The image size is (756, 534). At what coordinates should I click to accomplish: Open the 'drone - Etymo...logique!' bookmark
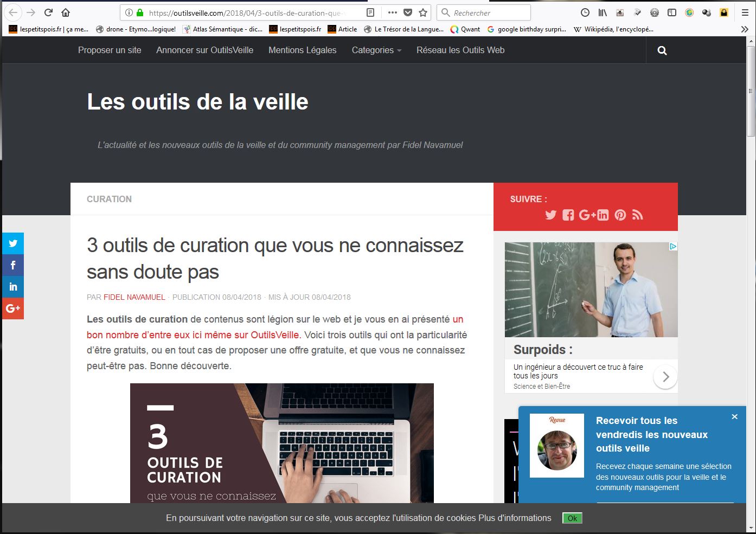tap(136, 29)
